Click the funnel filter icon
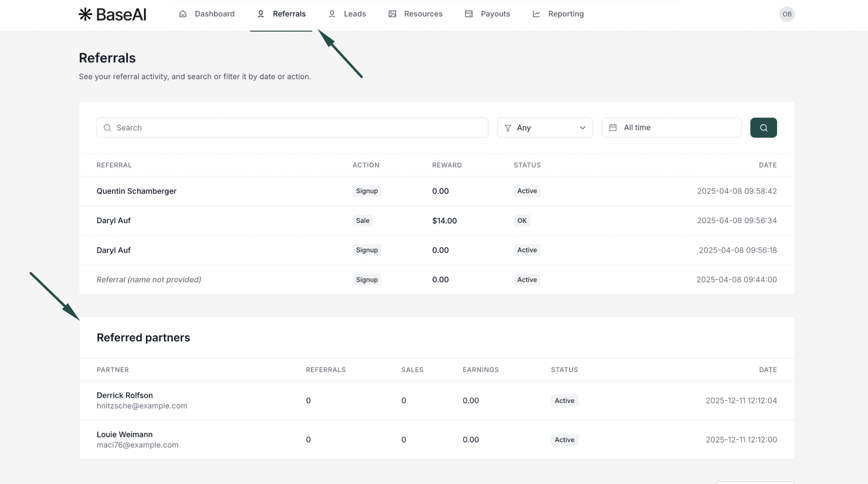 tap(508, 128)
